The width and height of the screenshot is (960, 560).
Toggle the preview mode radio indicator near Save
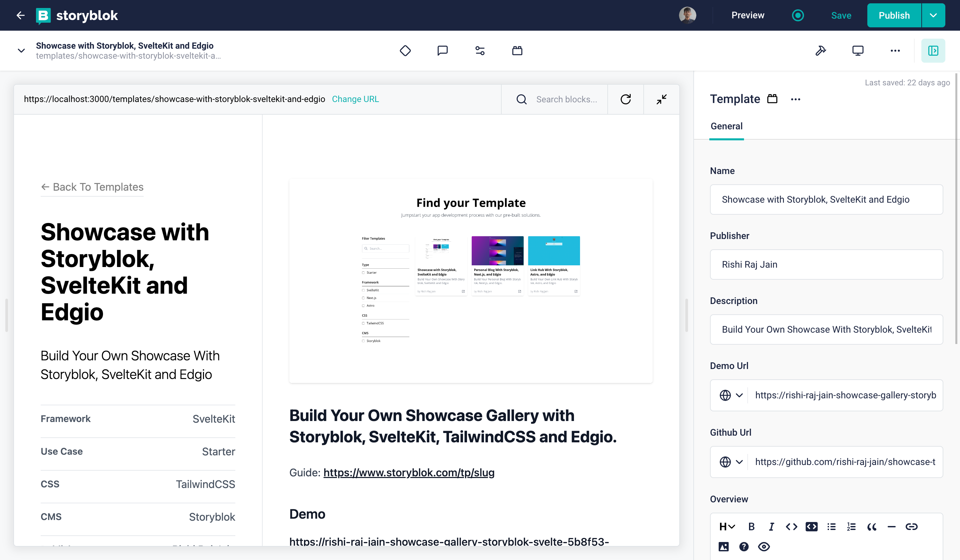(x=797, y=15)
